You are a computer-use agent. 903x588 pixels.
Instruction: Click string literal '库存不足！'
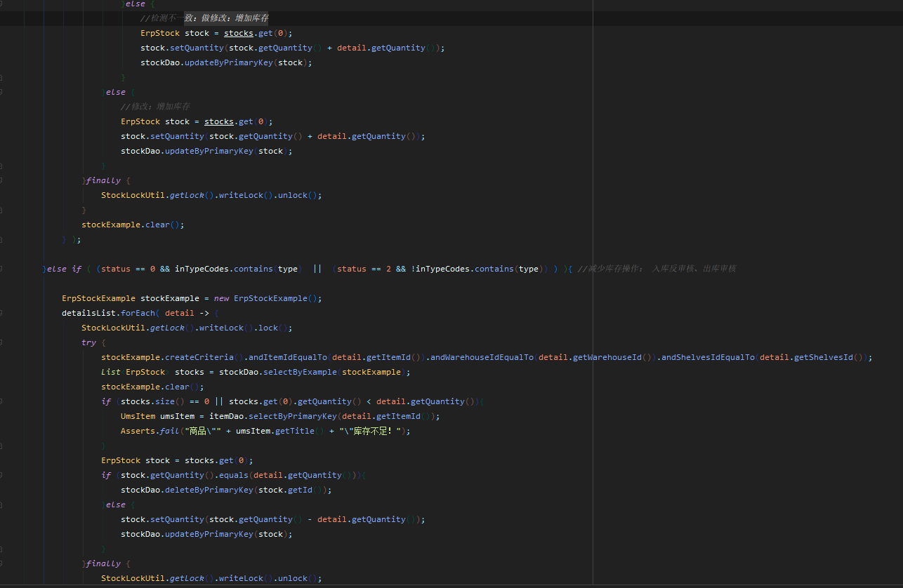371,431
